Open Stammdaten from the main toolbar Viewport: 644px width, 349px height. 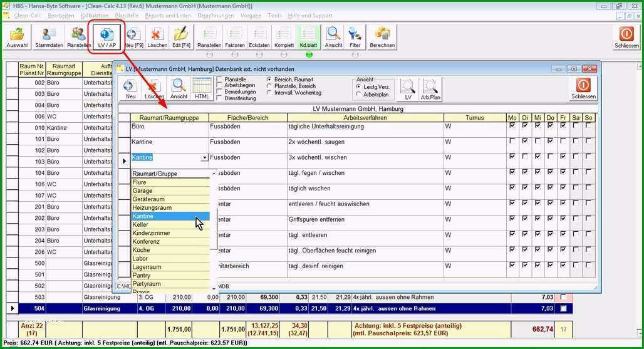[49, 38]
